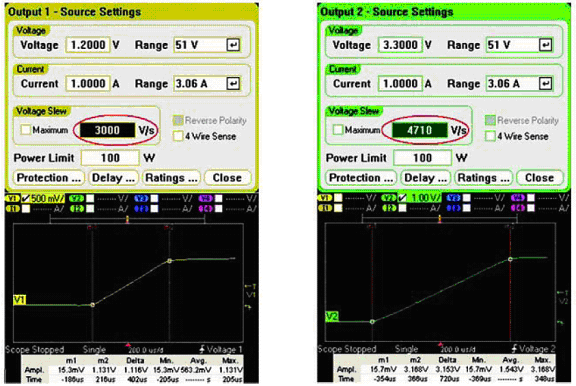Open Protection settings for Output 1

(x=48, y=178)
